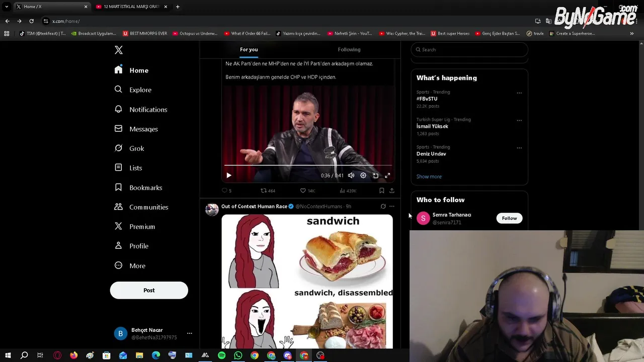The width and height of the screenshot is (644, 362).
Task: Open options for #FBvSTU trend
Action: tap(519, 93)
